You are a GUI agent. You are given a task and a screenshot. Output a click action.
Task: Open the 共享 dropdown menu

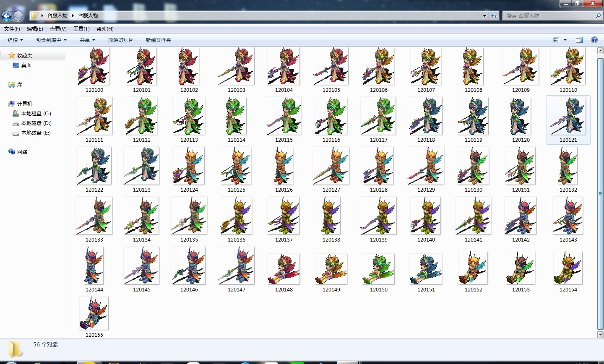[87, 40]
